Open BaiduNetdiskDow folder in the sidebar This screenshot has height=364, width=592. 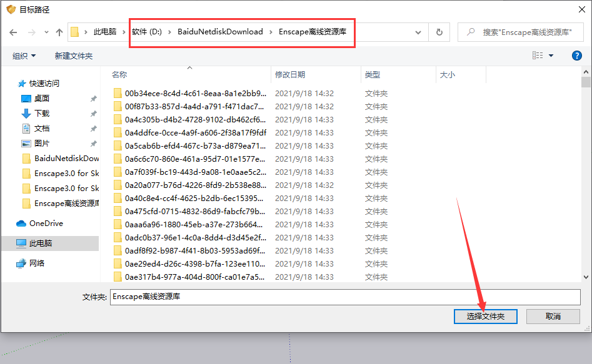click(x=66, y=159)
